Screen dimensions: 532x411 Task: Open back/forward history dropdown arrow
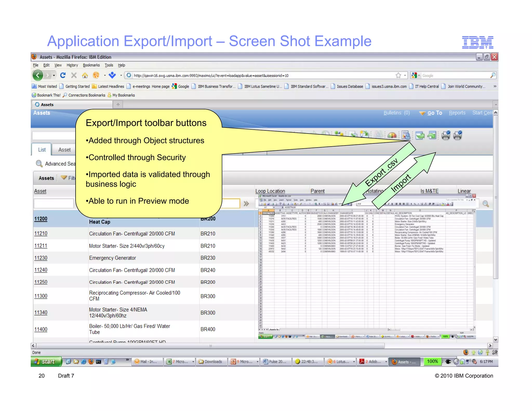pos(54,76)
